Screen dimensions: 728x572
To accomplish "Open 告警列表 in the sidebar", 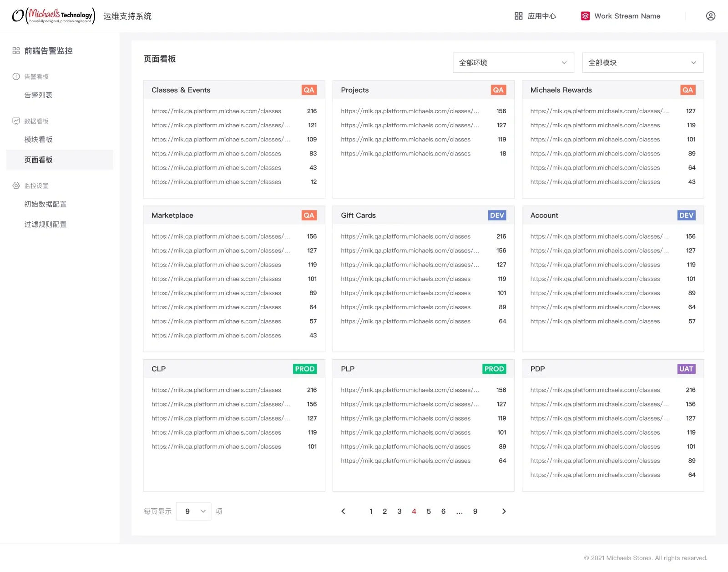I will coord(38,95).
